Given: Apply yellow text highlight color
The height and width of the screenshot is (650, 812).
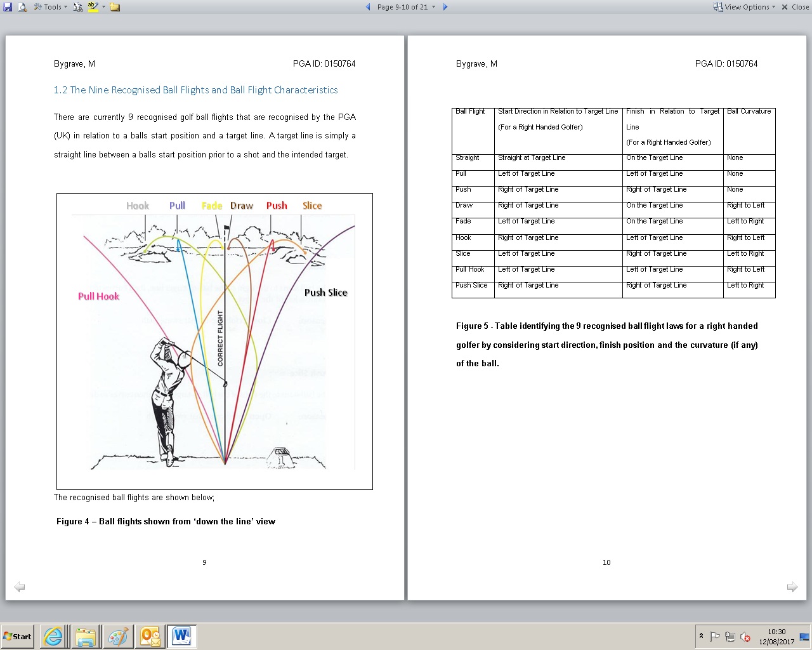Looking at the screenshot, I should (x=93, y=7).
